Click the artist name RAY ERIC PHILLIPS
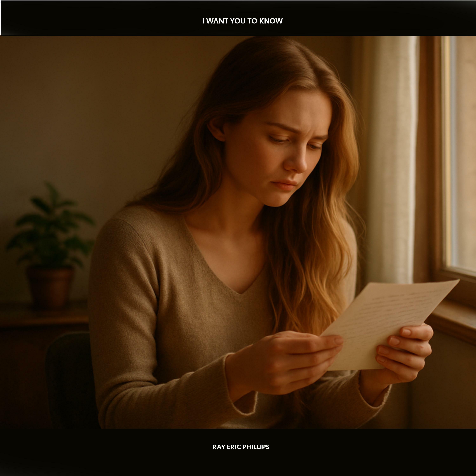Image resolution: width=476 pixels, height=476 pixels. pyautogui.click(x=241, y=447)
